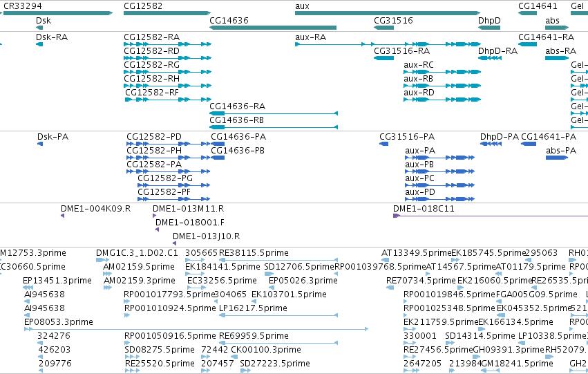Viewport: 588px width, 374px height.
Task: Select the CG14641 gene label
Action: (x=538, y=6)
